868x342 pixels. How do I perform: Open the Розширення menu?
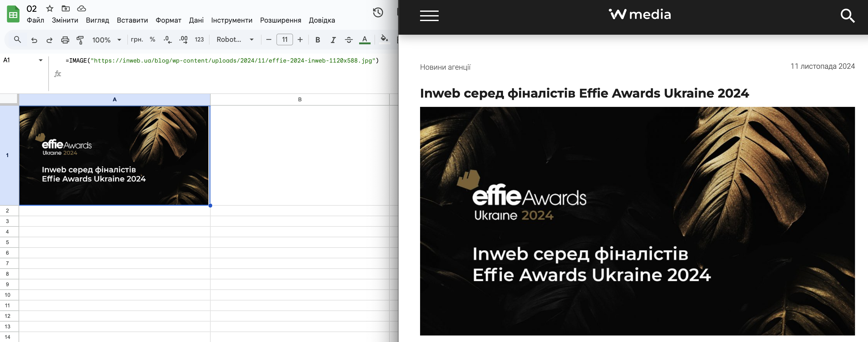point(281,20)
